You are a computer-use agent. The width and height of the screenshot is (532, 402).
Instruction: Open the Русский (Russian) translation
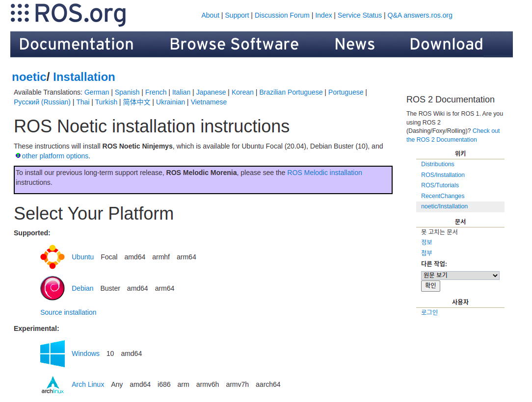[42, 102]
